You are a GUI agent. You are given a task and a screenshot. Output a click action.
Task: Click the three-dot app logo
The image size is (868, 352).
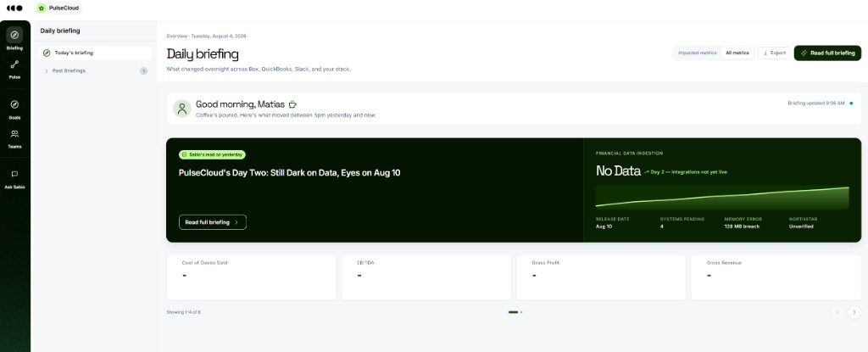(x=14, y=8)
